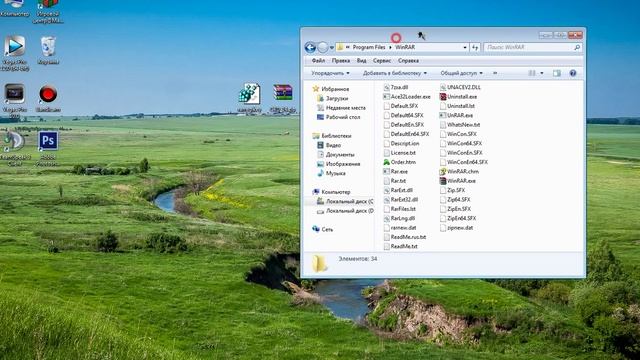Show more toolbar commands with the chevron

(x=495, y=73)
